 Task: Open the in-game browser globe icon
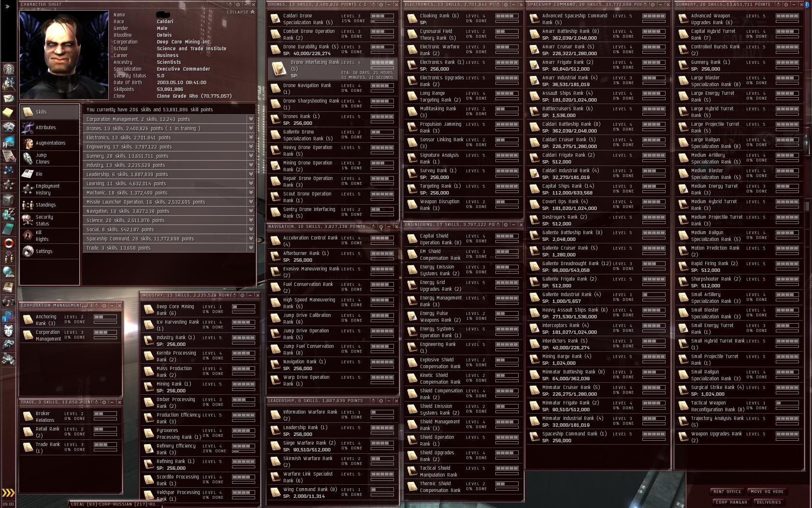[x=8, y=272]
